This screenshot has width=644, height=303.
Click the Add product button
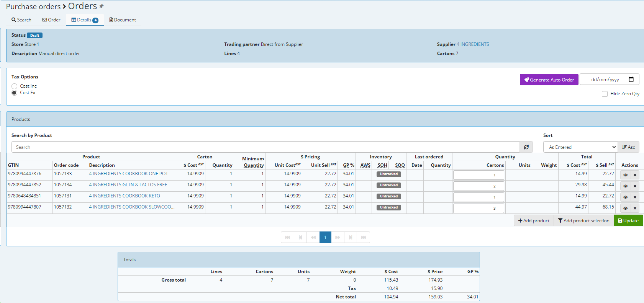534,220
